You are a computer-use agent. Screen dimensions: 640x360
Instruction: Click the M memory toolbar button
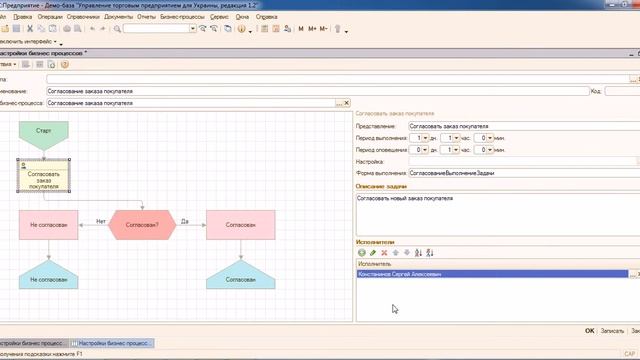pyautogui.click(x=301, y=29)
